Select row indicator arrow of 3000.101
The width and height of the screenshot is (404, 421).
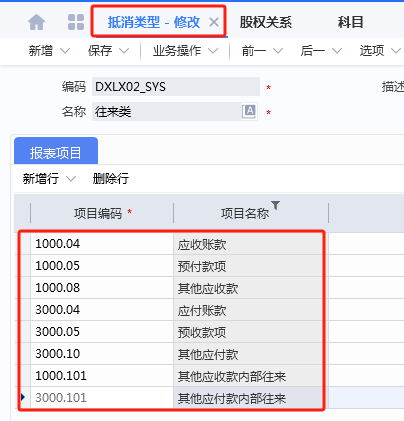23,397
